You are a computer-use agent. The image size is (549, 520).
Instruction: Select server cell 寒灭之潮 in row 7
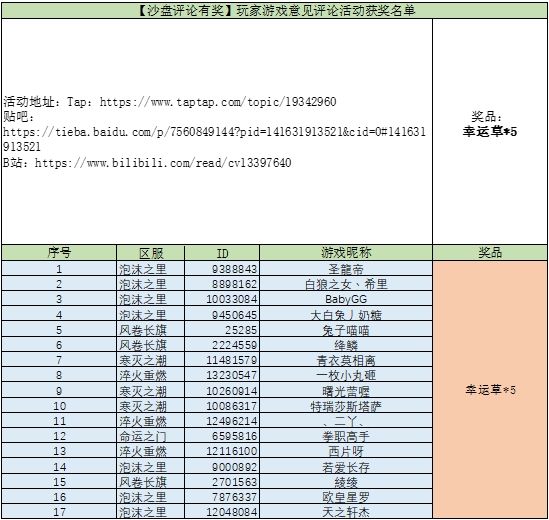tap(151, 360)
